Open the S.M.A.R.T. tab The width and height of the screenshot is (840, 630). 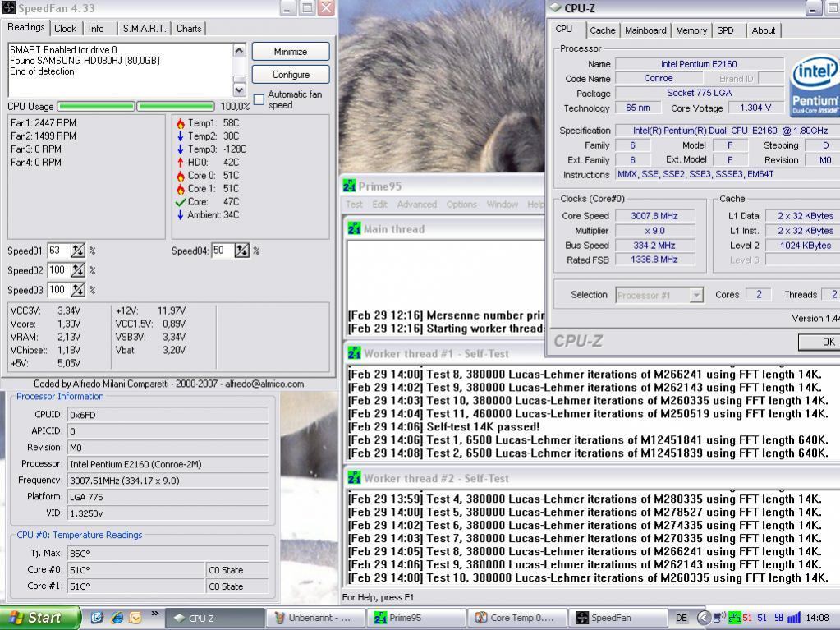[x=145, y=29]
